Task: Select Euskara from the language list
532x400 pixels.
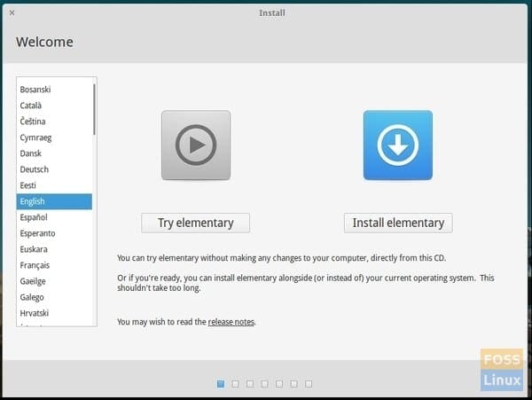Action: pos(54,249)
